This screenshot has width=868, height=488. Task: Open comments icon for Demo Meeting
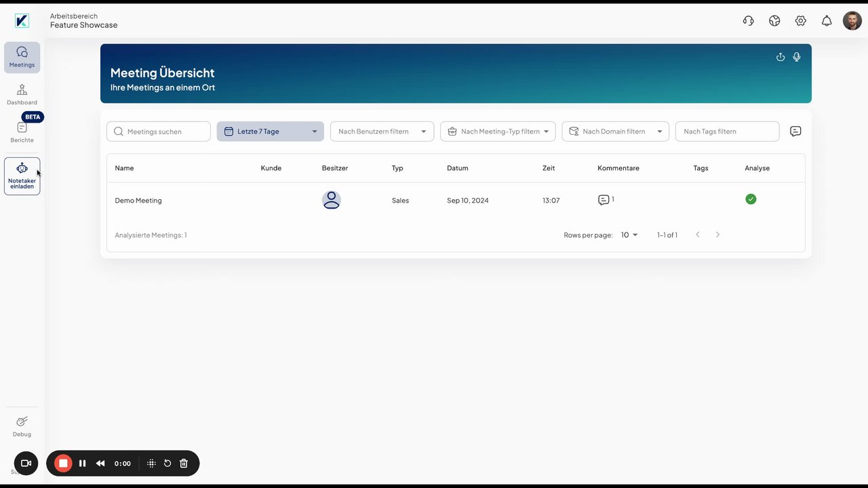click(x=604, y=200)
